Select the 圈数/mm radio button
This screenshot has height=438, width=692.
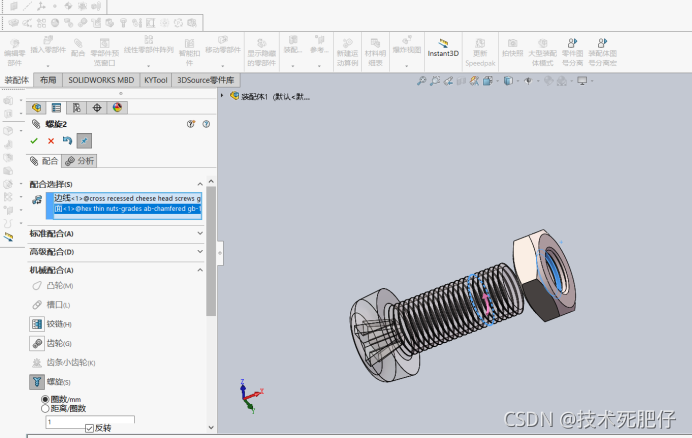[45, 399]
